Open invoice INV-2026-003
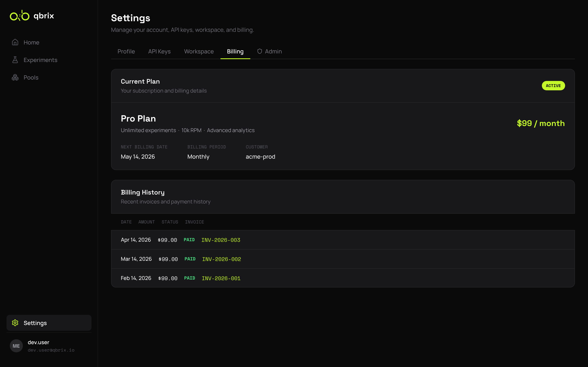This screenshot has height=367, width=588. click(221, 240)
